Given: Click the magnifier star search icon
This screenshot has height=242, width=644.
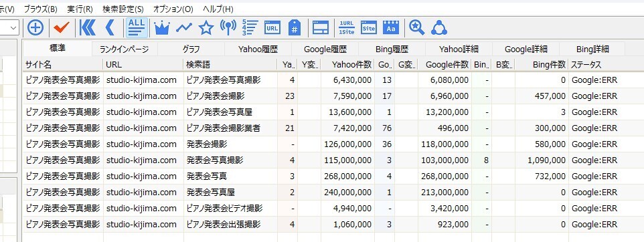Looking at the screenshot, I should tap(417, 27).
